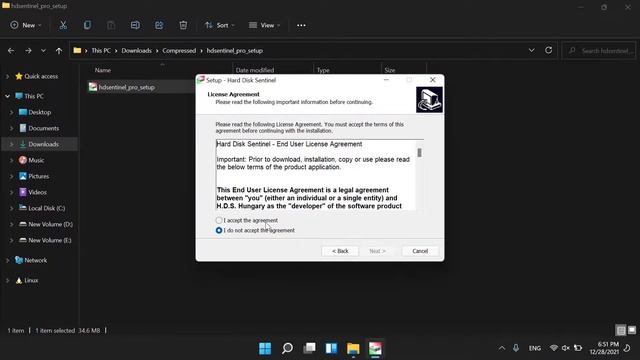
Task: Open taskbar Search
Action: [x=287, y=348]
